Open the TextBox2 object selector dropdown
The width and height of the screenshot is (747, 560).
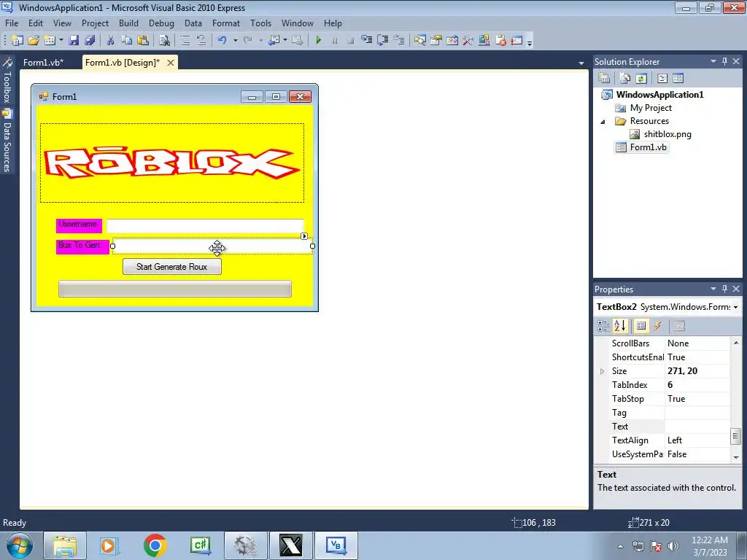click(x=735, y=307)
